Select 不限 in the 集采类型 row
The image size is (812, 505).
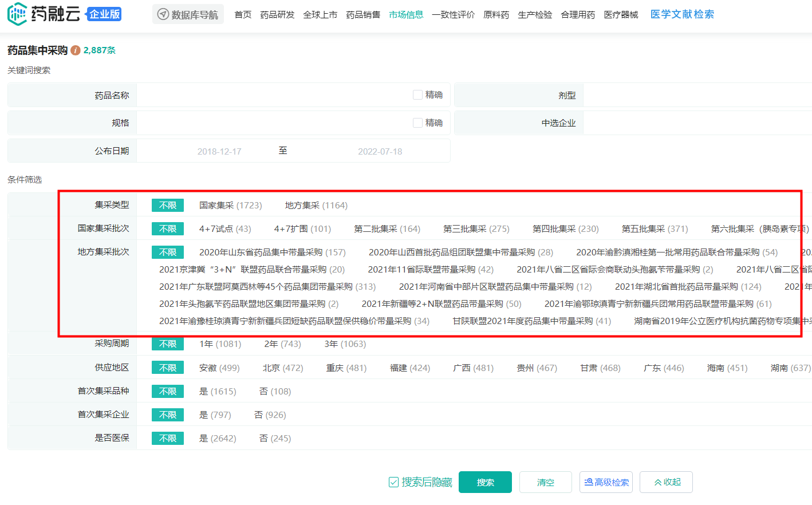(168, 205)
